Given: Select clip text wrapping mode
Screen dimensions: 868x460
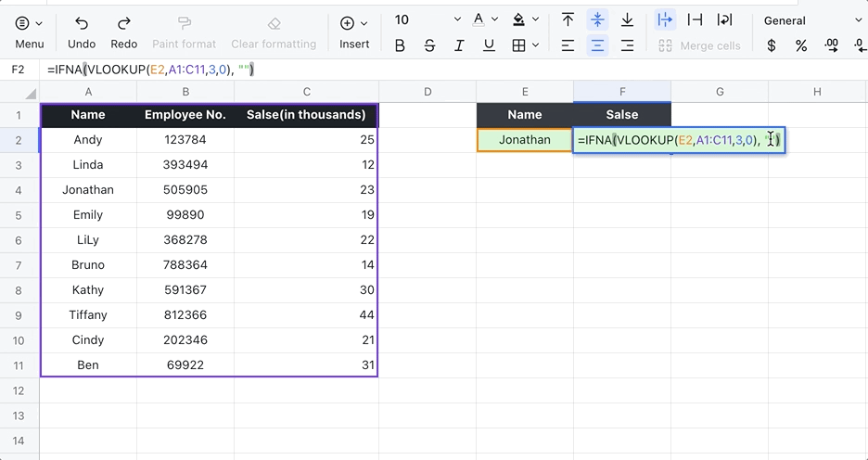Looking at the screenshot, I should coord(695,19).
